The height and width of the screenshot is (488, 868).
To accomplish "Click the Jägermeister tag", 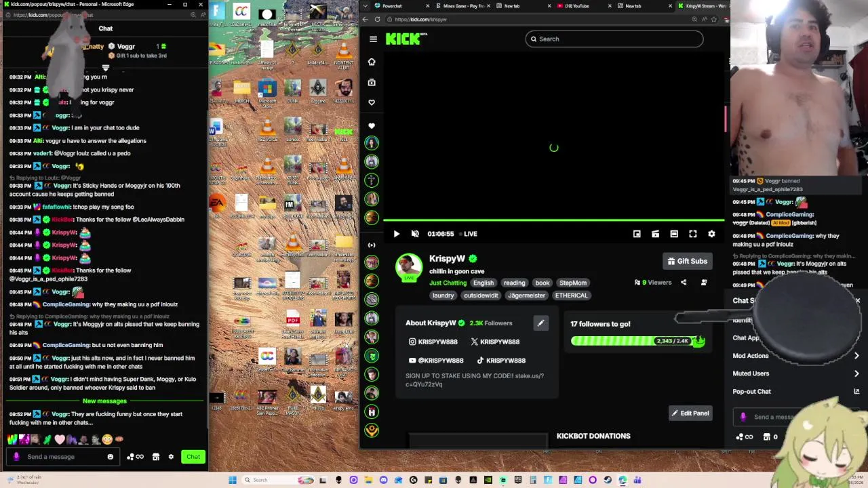I will click(x=526, y=296).
